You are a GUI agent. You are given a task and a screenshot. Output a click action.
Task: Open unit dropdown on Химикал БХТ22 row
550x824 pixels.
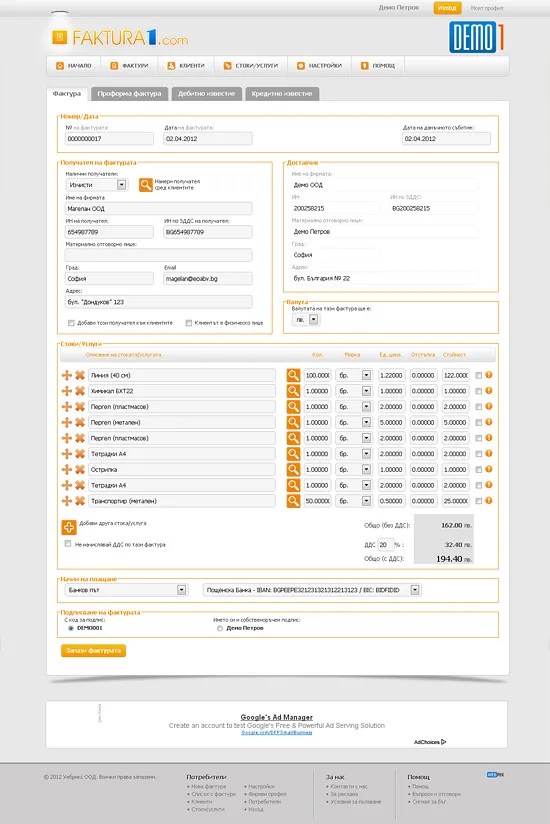pos(354,391)
